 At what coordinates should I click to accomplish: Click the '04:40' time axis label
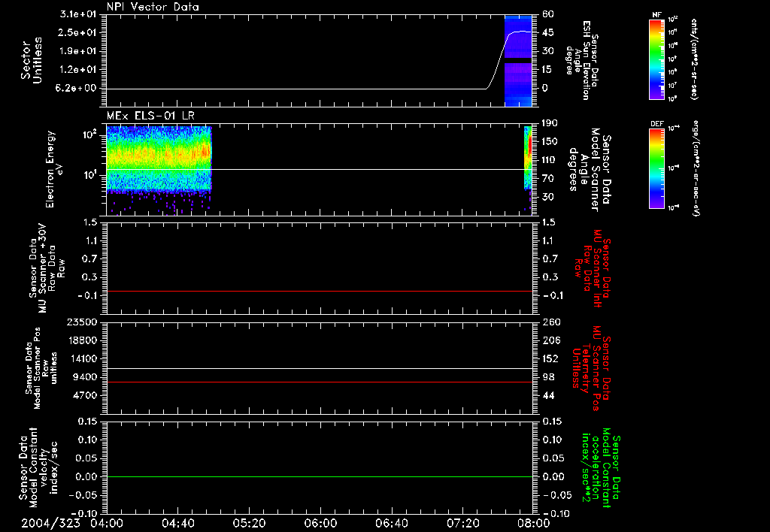pos(177,523)
